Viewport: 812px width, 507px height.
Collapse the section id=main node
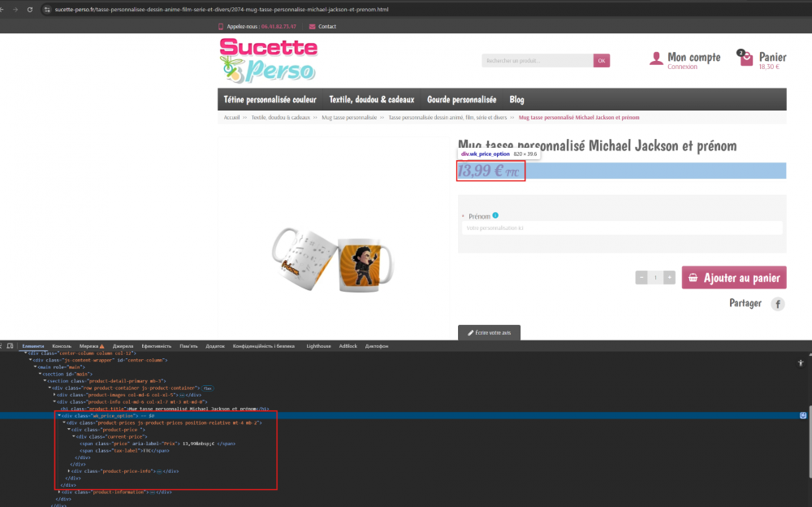tap(40, 374)
